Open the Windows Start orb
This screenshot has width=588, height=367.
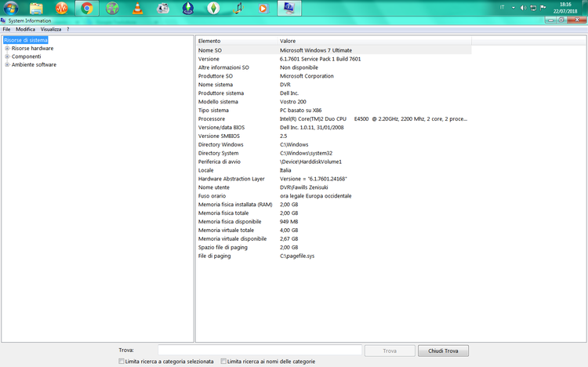coord(10,8)
